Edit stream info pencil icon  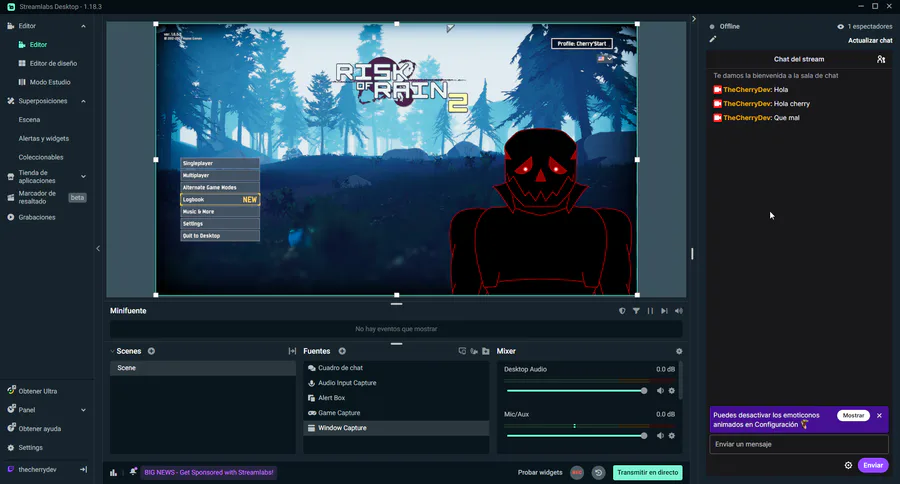tap(712, 39)
